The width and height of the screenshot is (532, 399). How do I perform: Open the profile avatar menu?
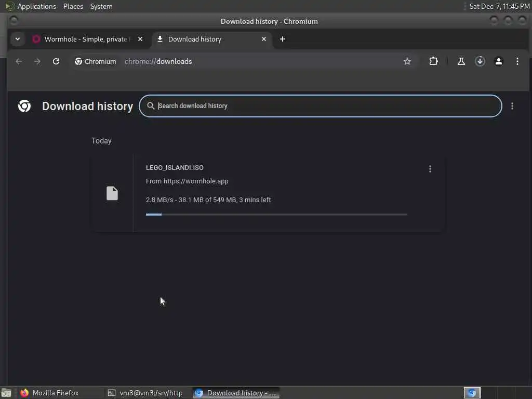(498, 61)
